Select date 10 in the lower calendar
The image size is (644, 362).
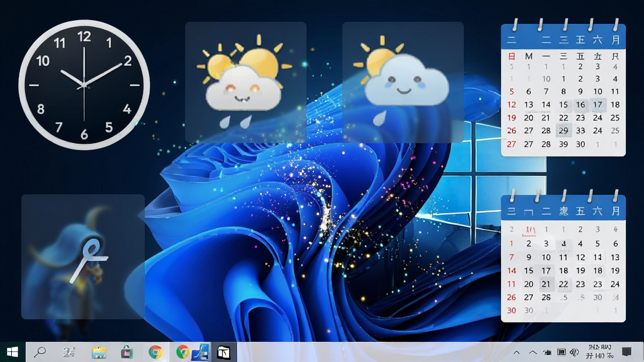tap(546, 257)
